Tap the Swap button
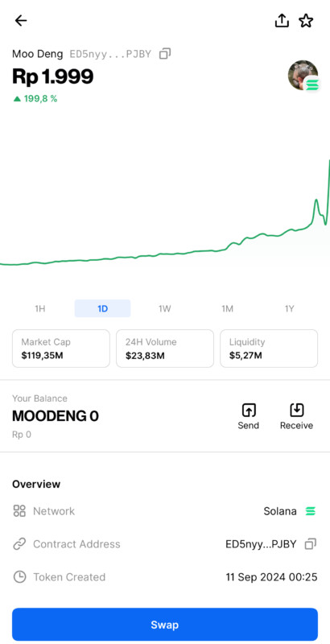This screenshot has width=330, height=644. tap(165, 625)
